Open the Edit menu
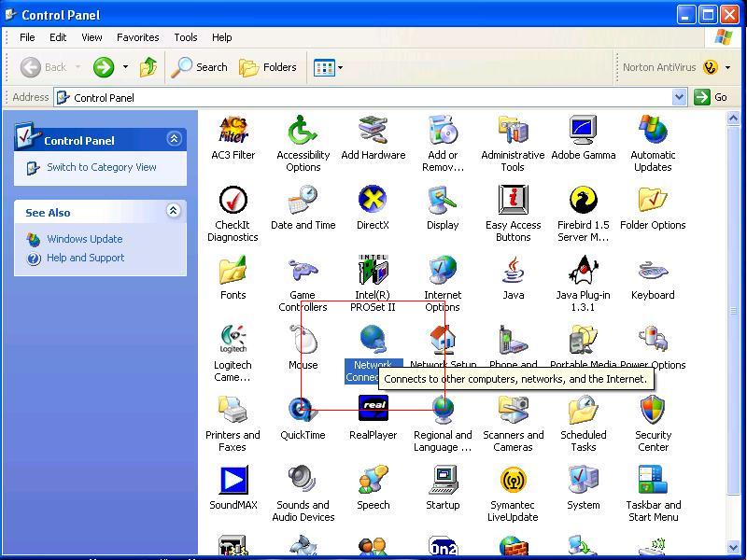Viewport: 747px width, 560px height. coord(58,37)
